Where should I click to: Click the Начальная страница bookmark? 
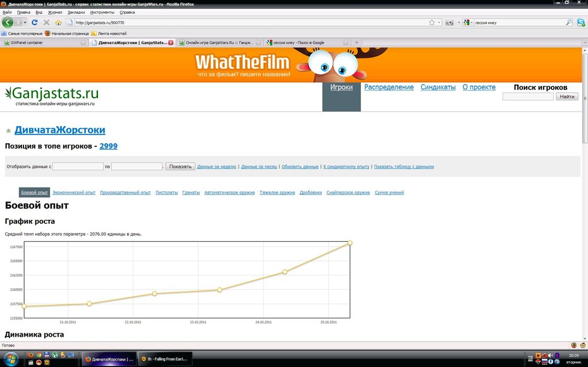pyautogui.click(x=67, y=33)
